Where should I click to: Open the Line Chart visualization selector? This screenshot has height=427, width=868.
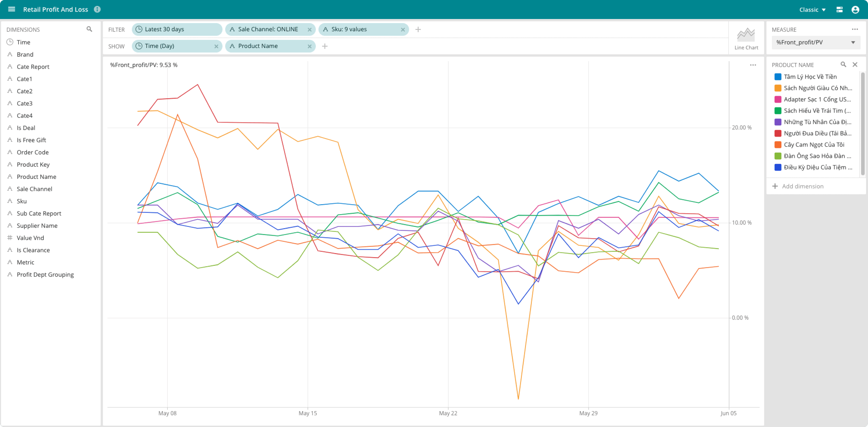pos(746,38)
